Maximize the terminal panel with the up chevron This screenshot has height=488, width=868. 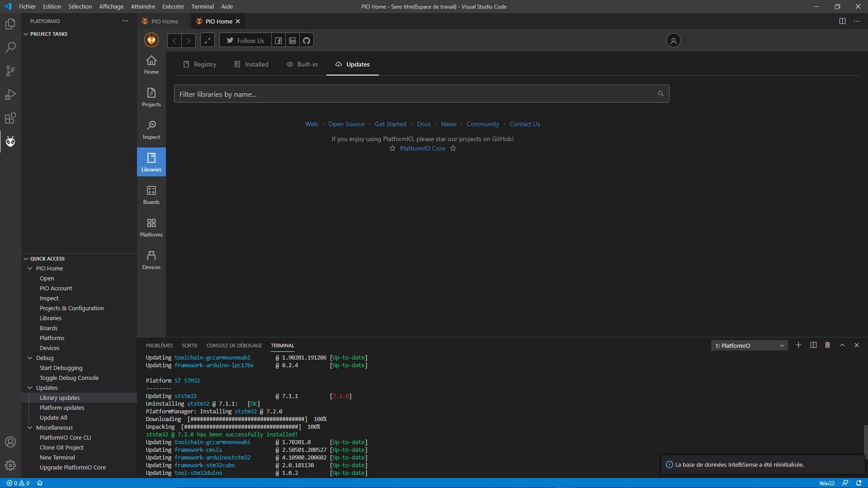pyautogui.click(x=842, y=345)
